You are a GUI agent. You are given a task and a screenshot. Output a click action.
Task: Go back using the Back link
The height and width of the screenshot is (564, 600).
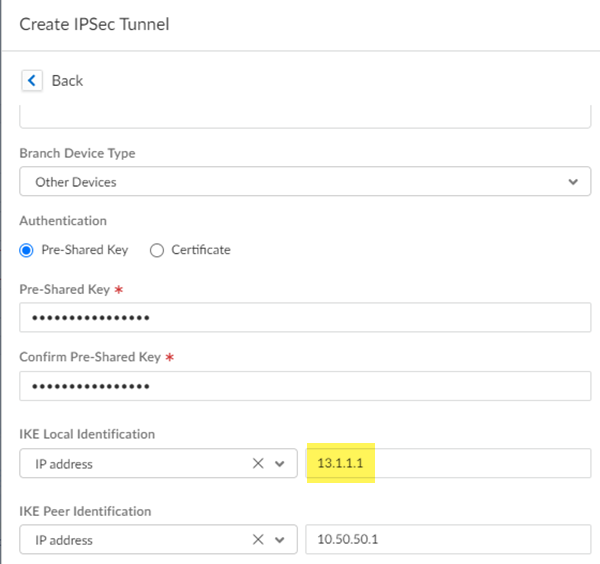point(67,80)
